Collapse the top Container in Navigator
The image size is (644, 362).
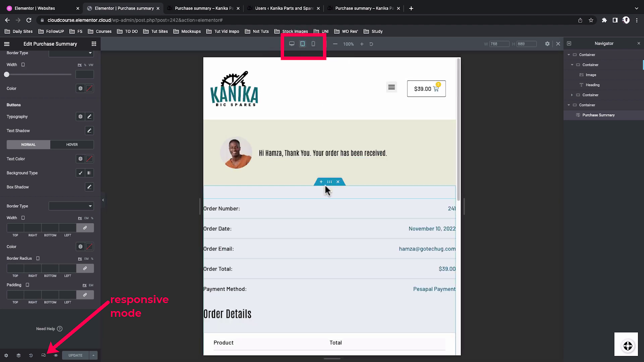tap(569, 55)
